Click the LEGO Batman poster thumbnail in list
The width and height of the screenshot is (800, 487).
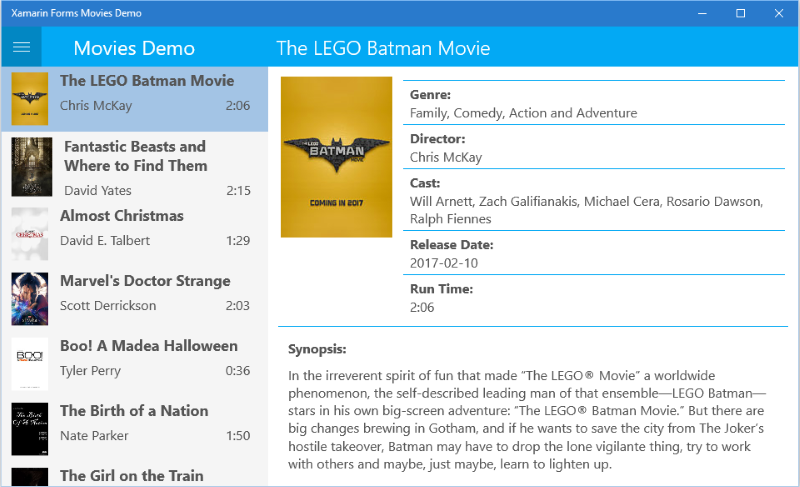coord(30,98)
